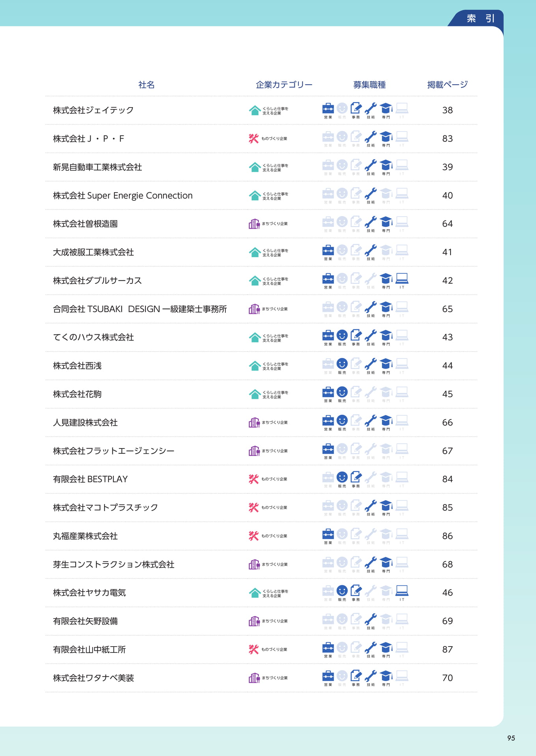Click the ものづくり企業 category icon for 丸福産業株式会社
The height and width of the screenshot is (756, 536).
[253, 536]
